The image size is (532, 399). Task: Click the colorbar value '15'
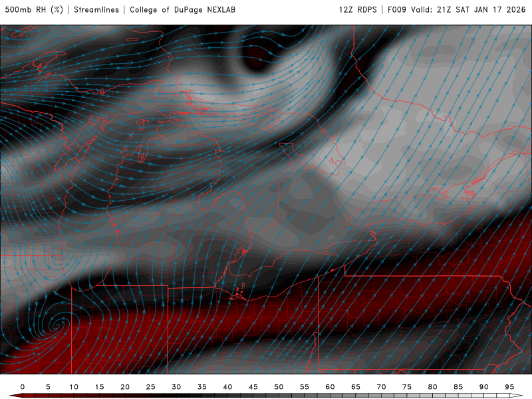tap(99, 387)
